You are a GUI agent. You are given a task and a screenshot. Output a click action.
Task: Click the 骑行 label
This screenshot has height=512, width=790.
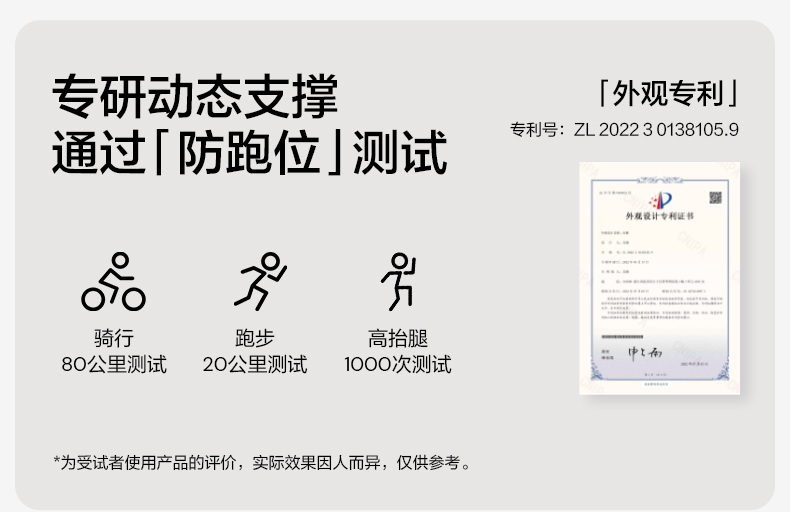(x=114, y=338)
